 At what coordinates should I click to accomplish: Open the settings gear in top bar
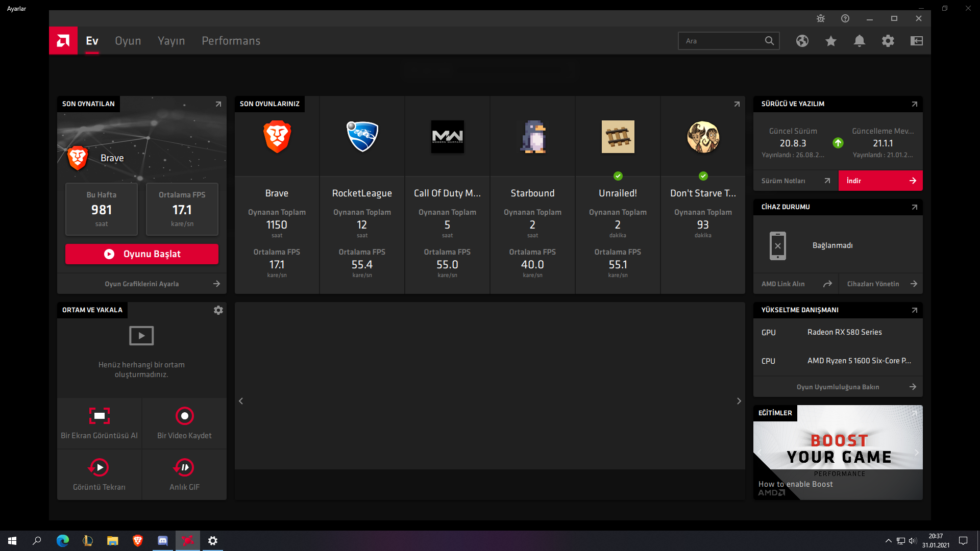[x=888, y=41]
